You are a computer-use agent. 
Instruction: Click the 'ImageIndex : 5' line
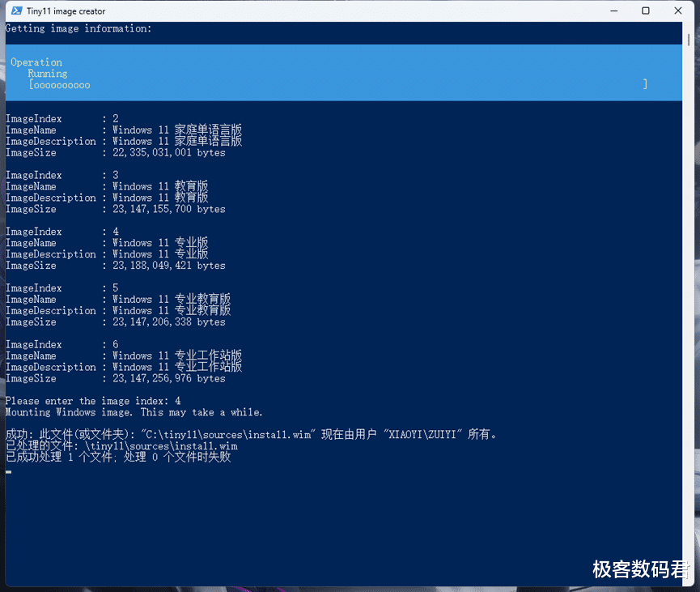(62, 287)
